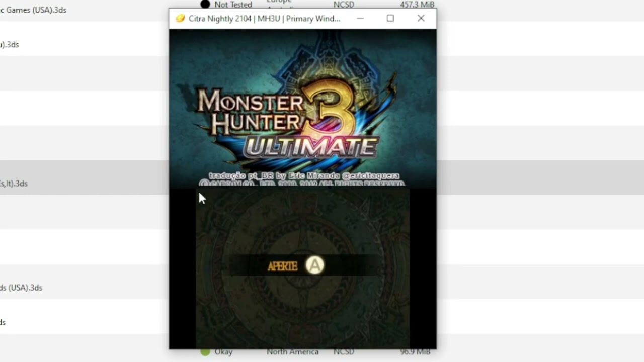Click the 'Not Tested' compatibility text

[x=233, y=5]
